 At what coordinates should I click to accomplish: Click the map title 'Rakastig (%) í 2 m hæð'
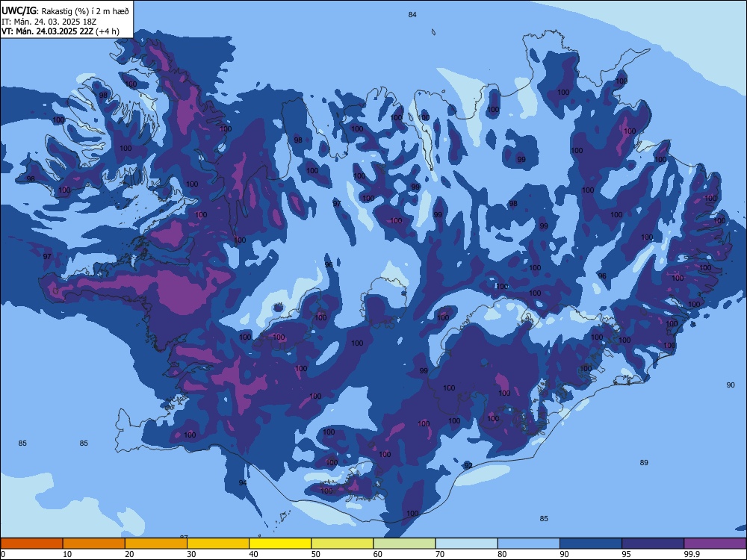pyautogui.click(x=85, y=11)
